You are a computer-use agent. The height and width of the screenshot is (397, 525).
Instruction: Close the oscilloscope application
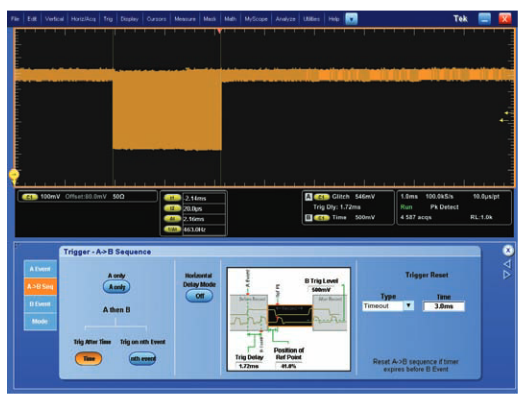point(505,18)
